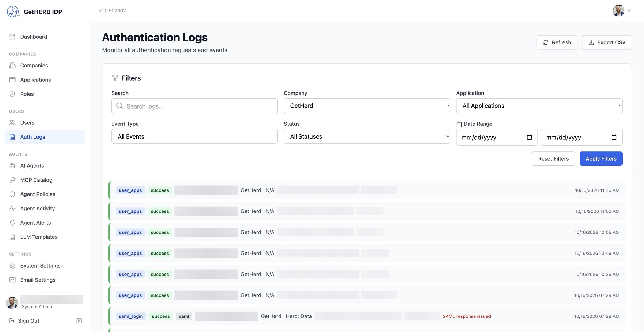644x332 pixels.
Task: Click "Herd: Data" application name
Action: pos(299,316)
